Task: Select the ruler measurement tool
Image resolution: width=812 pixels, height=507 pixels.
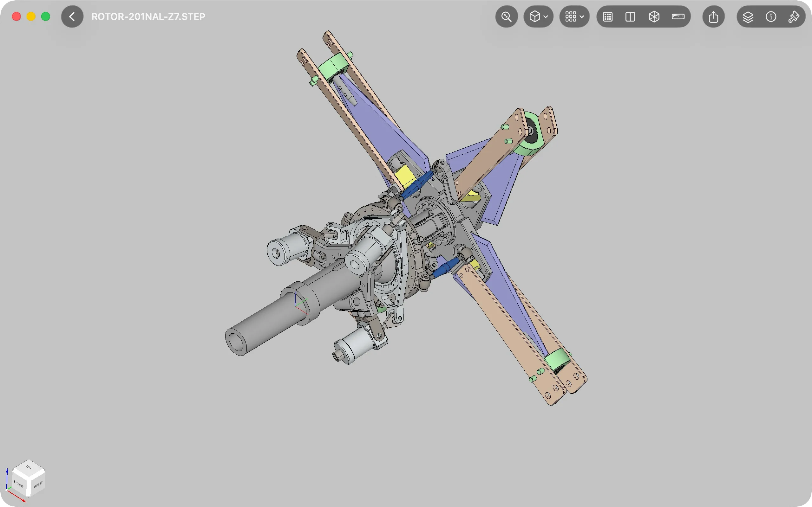Action: point(678,16)
